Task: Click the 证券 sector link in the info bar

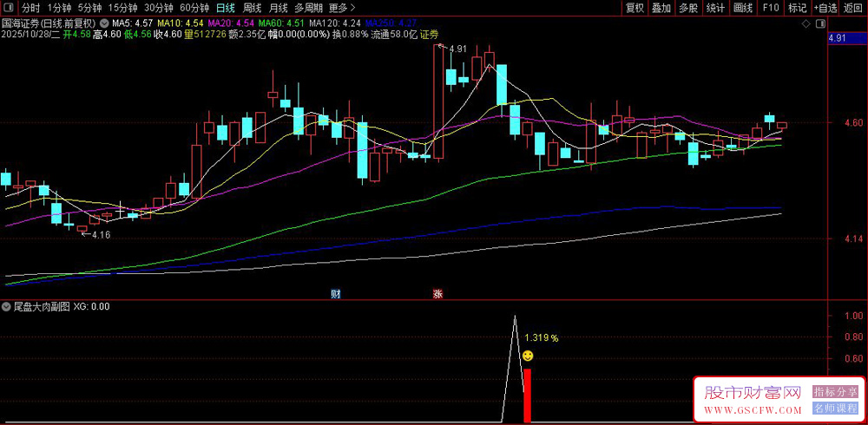Action: coord(430,35)
